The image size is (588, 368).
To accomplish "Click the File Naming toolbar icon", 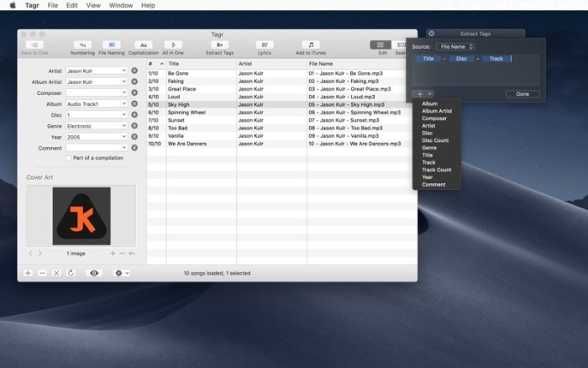I will click(x=111, y=45).
